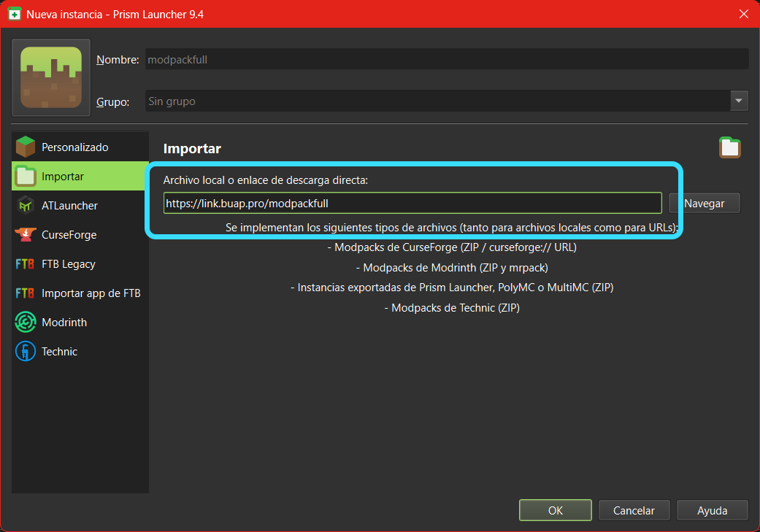Open the Sin grupo combo box
The width and height of the screenshot is (760, 532).
tap(437, 101)
